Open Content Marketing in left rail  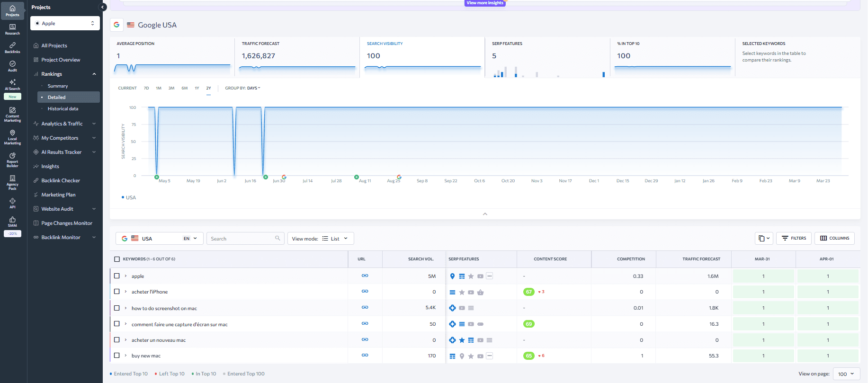point(12,114)
